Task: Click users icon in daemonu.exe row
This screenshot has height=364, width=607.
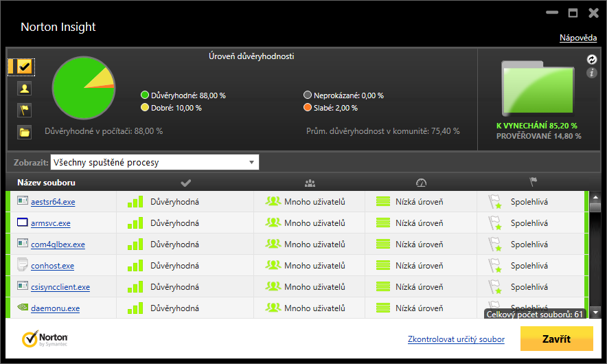Action: (x=273, y=308)
